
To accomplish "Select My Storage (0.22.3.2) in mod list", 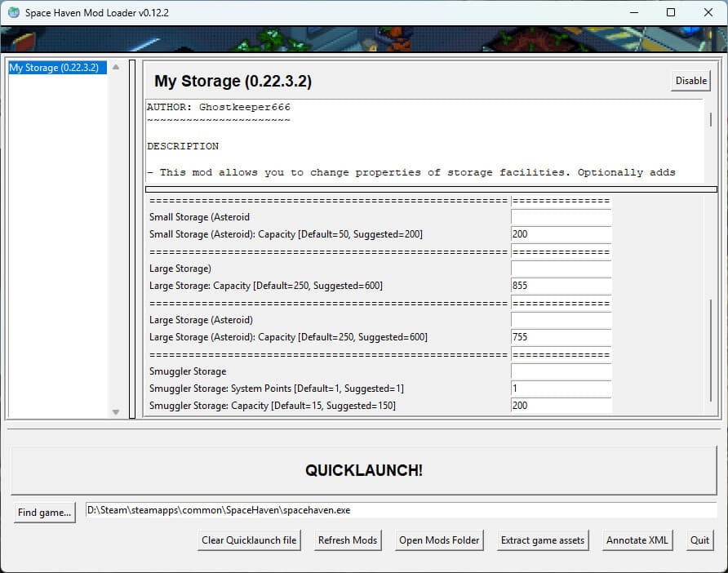I will pyautogui.click(x=58, y=68).
